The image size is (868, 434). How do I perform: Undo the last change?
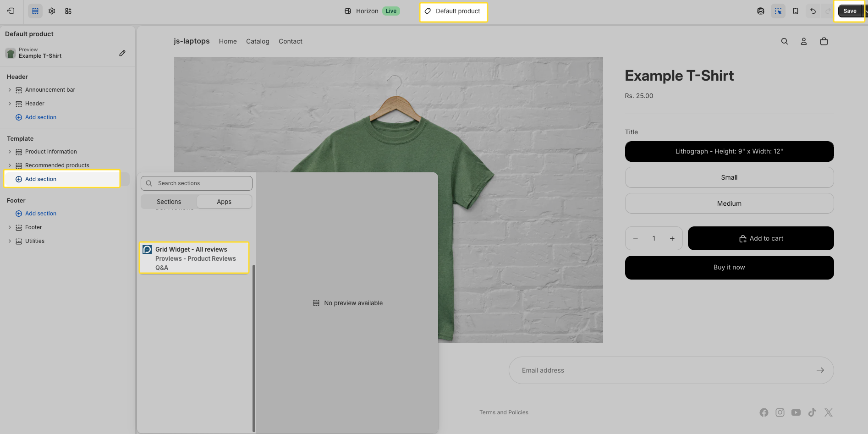coord(813,11)
